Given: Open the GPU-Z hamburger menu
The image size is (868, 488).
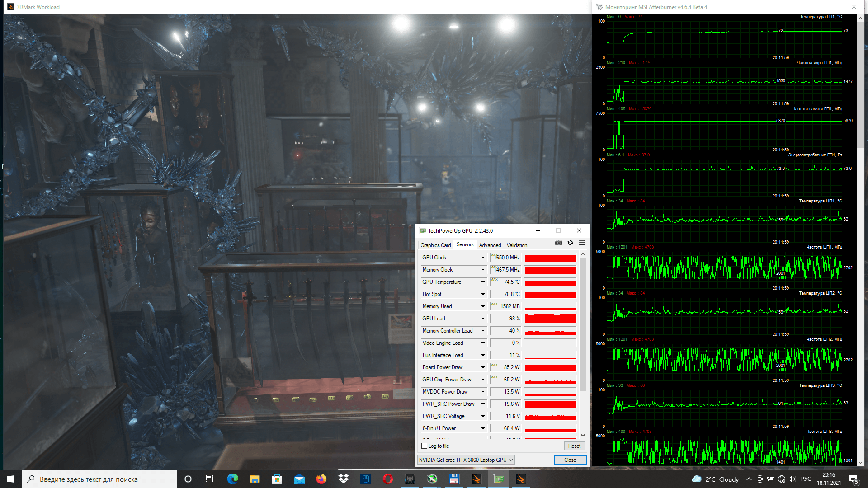Looking at the screenshot, I should click(582, 243).
